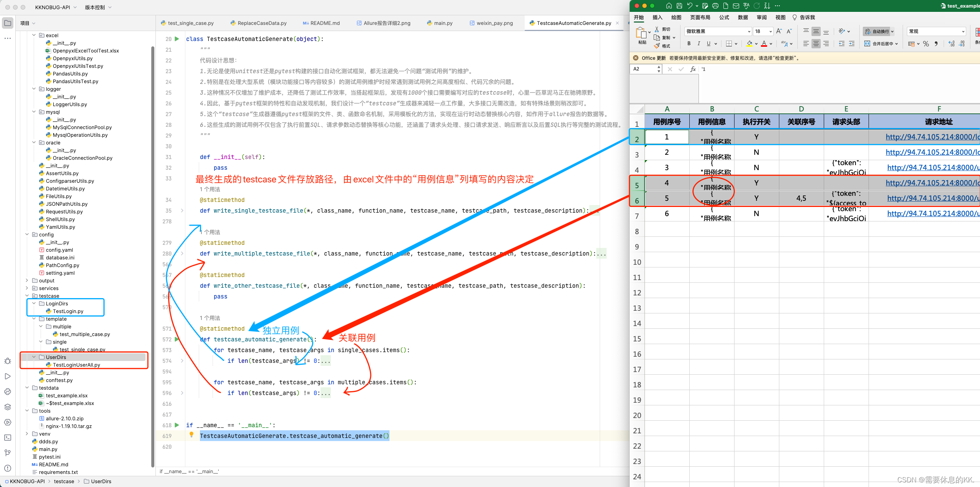This screenshot has height=487, width=980.
Task: Open the Debug tool window icon in PyCharm sidebar
Action: [8, 361]
